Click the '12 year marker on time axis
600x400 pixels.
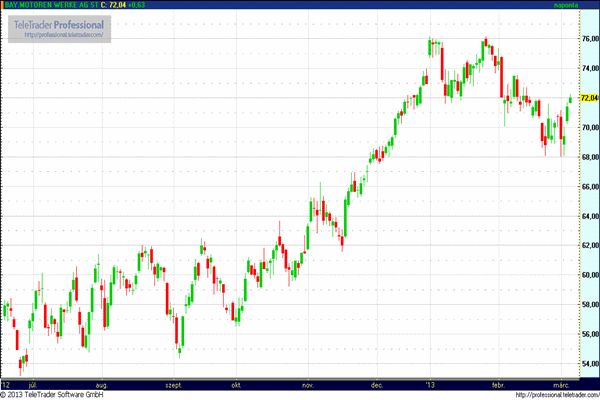coord(6,383)
